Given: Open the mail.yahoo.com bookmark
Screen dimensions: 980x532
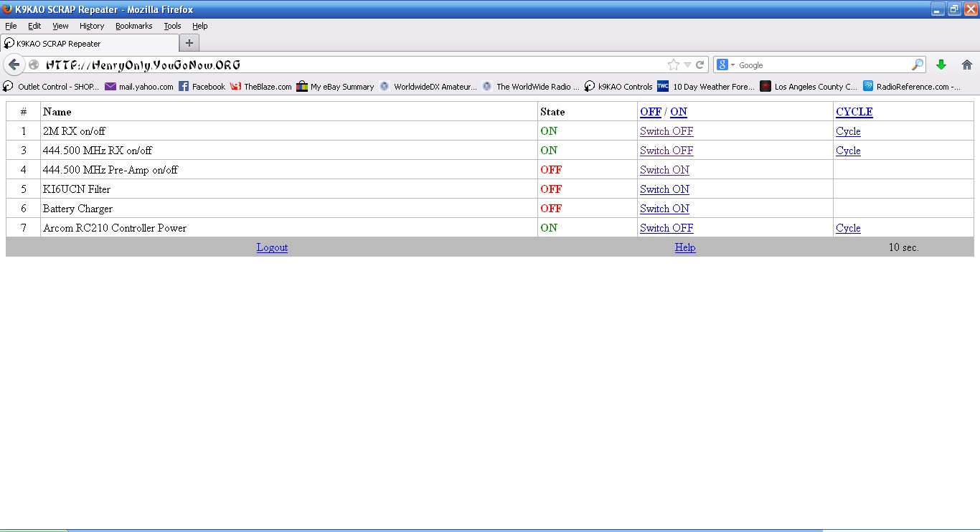Looking at the screenshot, I should (139, 87).
